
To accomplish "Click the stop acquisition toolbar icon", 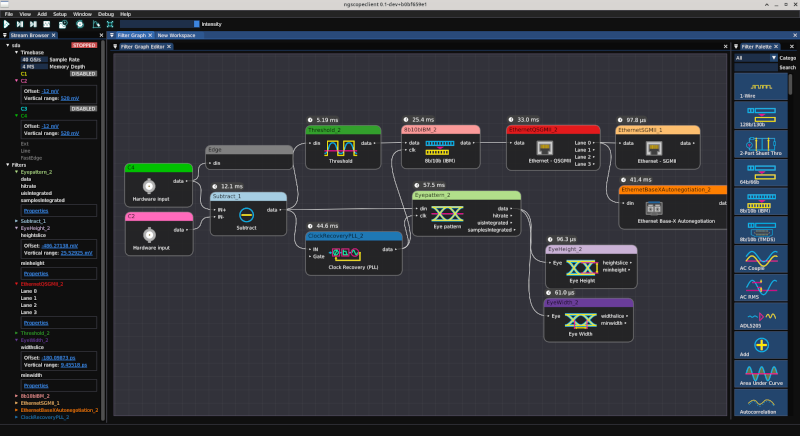I will [x=46, y=24].
